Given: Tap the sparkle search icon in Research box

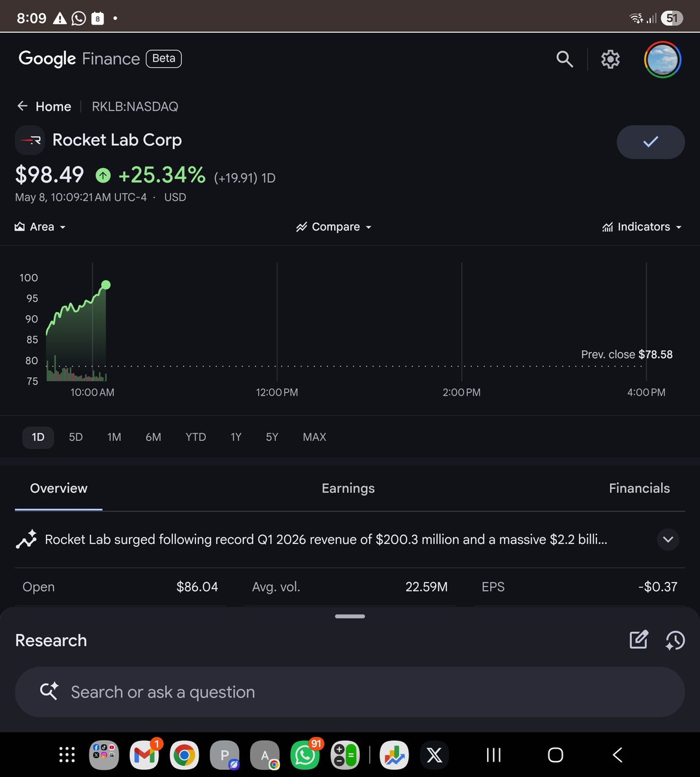Looking at the screenshot, I should pos(49,691).
